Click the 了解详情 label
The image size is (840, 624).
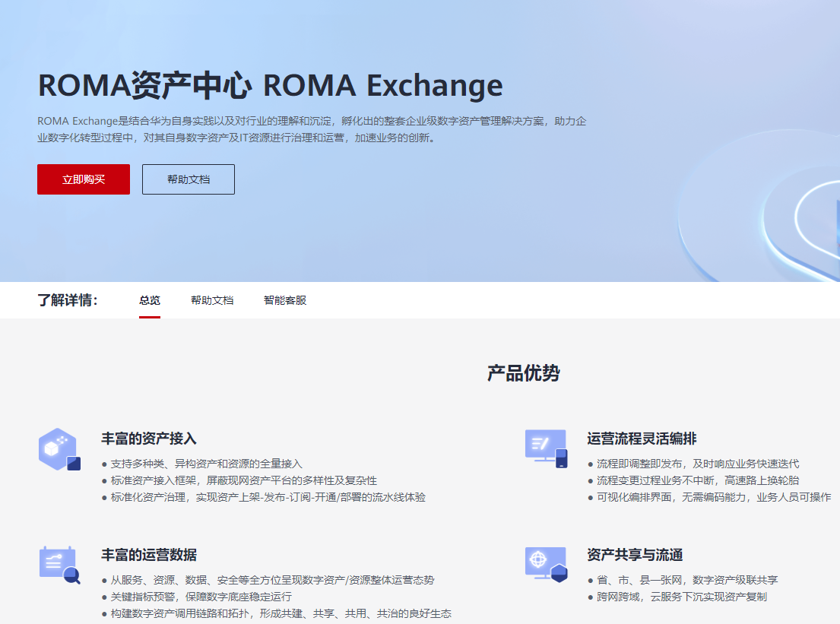tap(68, 300)
